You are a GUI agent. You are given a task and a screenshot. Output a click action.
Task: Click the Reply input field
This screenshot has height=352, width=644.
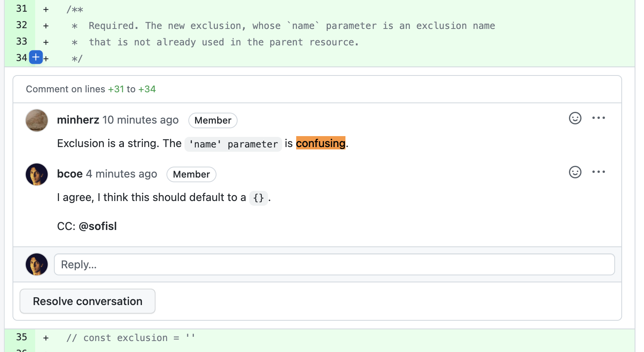pyautogui.click(x=334, y=264)
